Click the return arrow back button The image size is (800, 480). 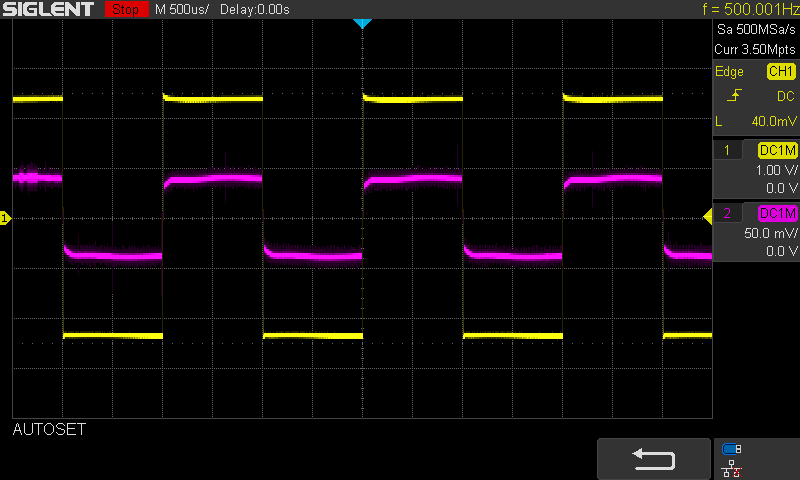click(x=654, y=459)
